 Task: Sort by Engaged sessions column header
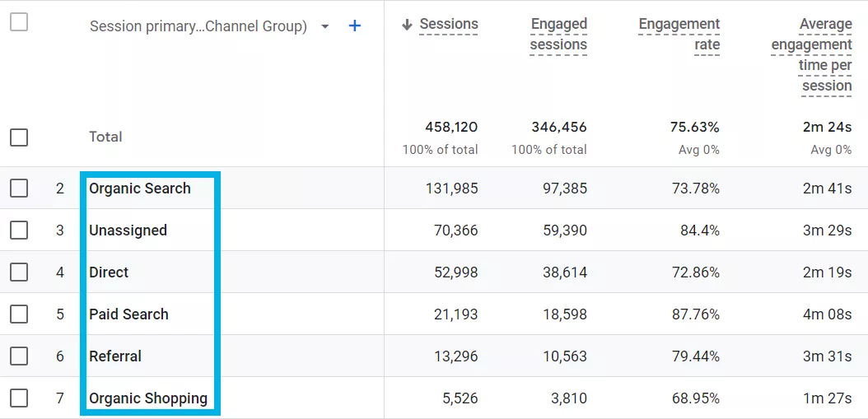[558, 35]
